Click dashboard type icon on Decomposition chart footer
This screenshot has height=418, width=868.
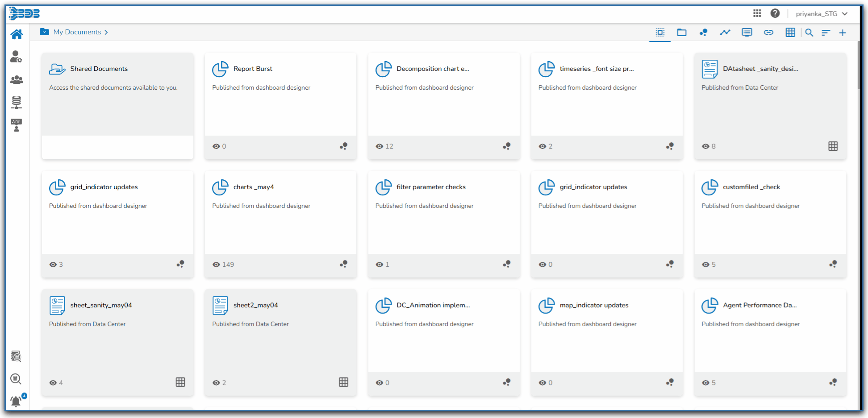point(507,146)
